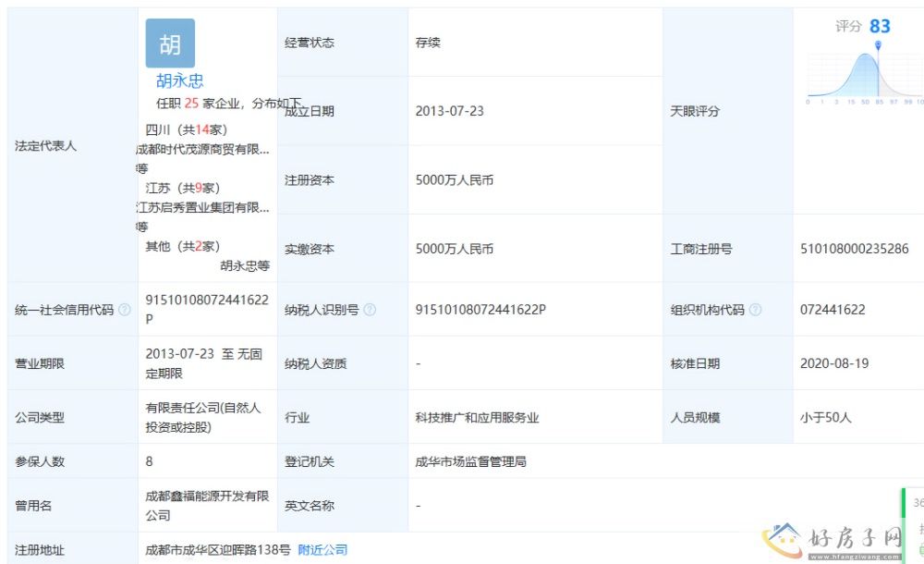Open the 江苏启秀置业集团有限 company entry
Image resolution: width=924 pixels, height=564 pixels.
click(203, 207)
